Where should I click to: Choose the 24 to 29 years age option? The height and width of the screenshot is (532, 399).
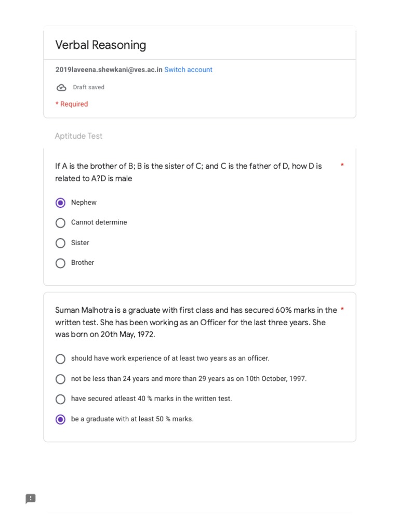(60, 379)
